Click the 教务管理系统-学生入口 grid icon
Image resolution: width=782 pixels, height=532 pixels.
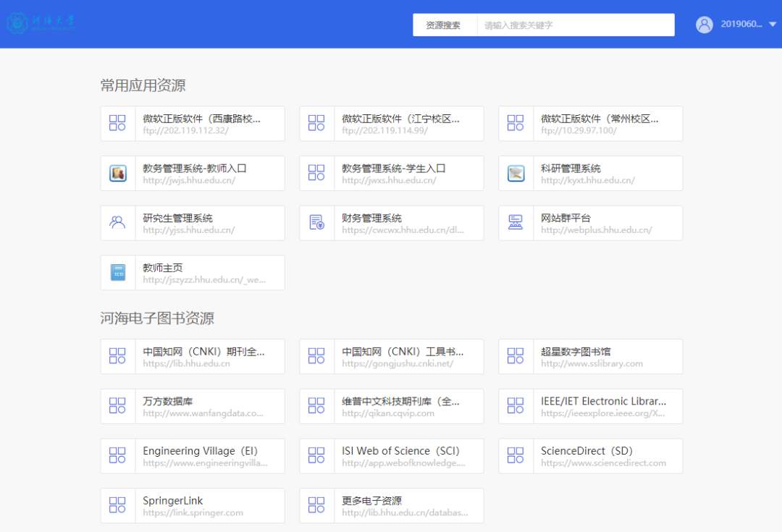click(x=316, y=173)
